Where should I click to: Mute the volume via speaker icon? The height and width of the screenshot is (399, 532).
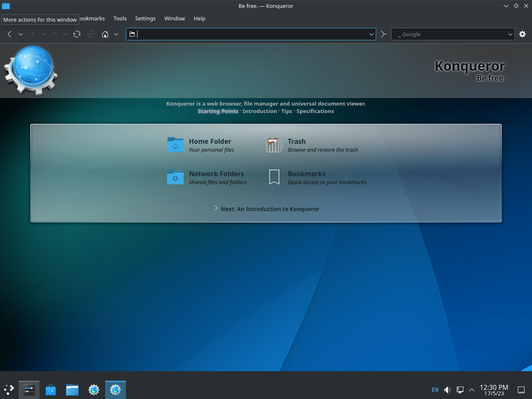pos(447,390)
